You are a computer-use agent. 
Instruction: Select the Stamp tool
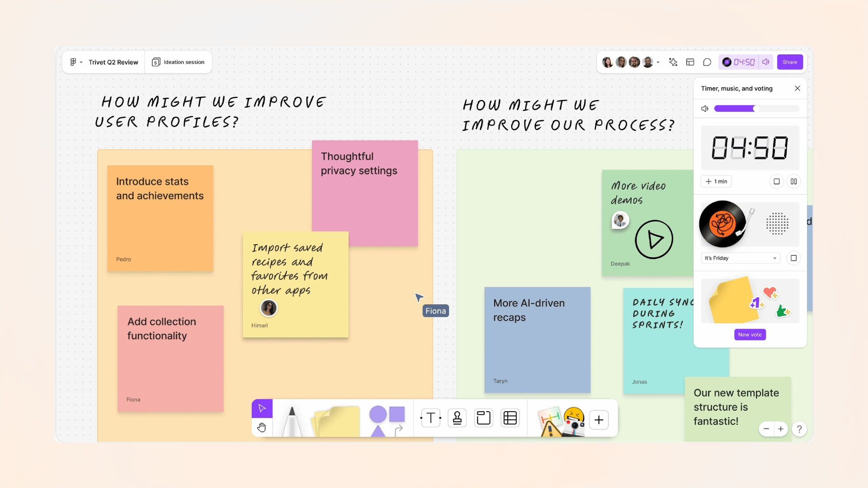click(457, 418)
